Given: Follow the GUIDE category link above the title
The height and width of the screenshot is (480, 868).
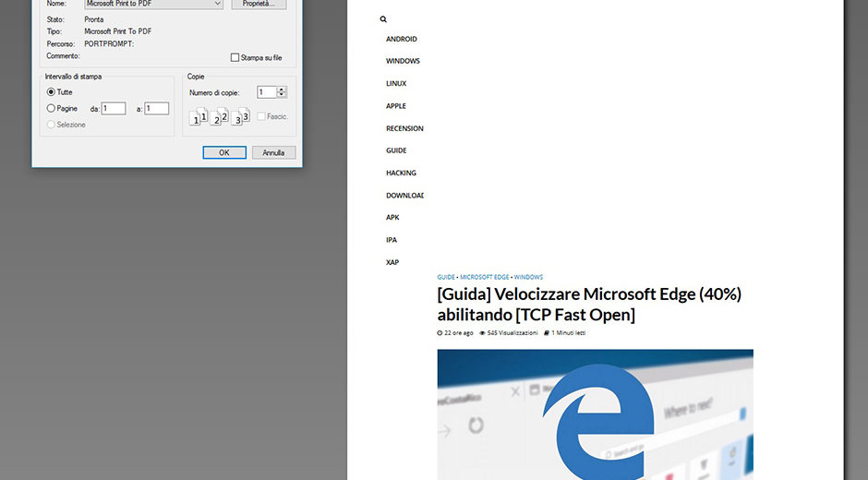Looking at the screenshot, I should [446, 277].
